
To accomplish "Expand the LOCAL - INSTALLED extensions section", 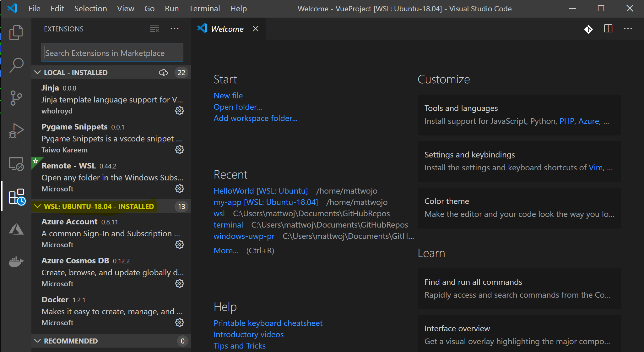I will [x=39, y=72].
